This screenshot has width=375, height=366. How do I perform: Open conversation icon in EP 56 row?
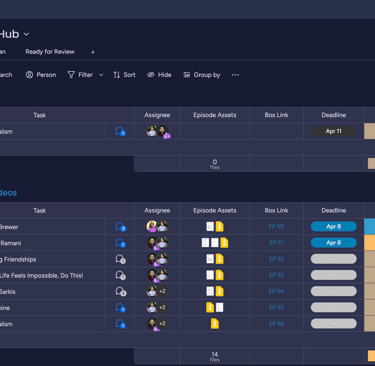(x=120, y=324)
